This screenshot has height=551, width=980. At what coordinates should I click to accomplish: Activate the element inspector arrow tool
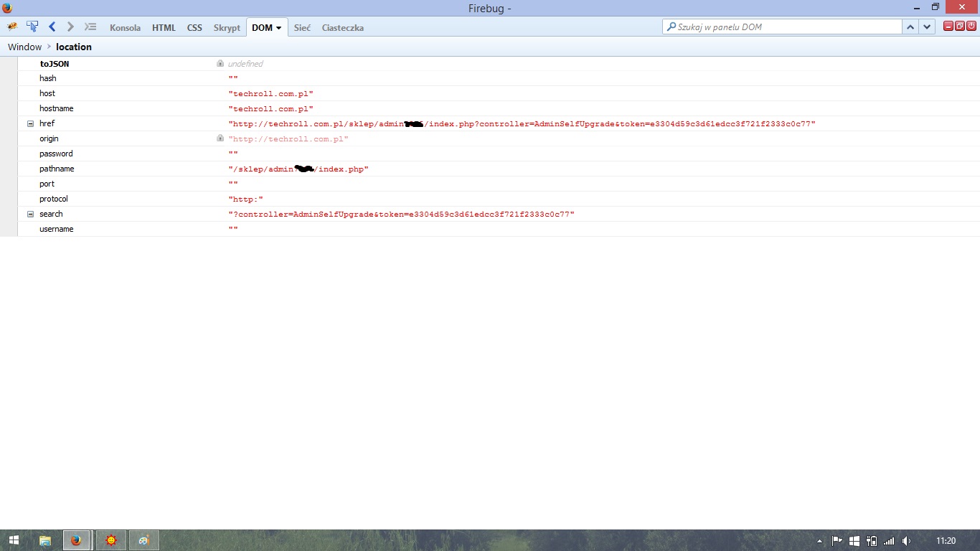pyautogui.click(x=32, y=27)
